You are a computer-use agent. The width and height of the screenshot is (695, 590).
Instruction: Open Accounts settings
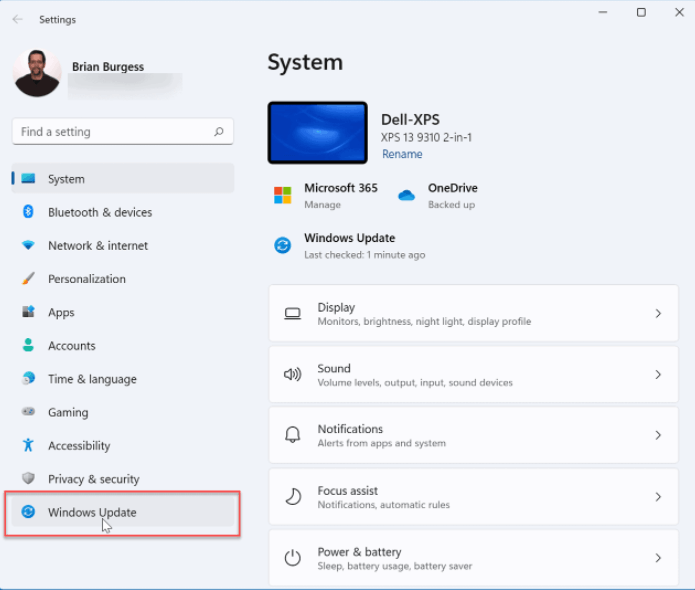pyautogui.click(x=123, y=345)
